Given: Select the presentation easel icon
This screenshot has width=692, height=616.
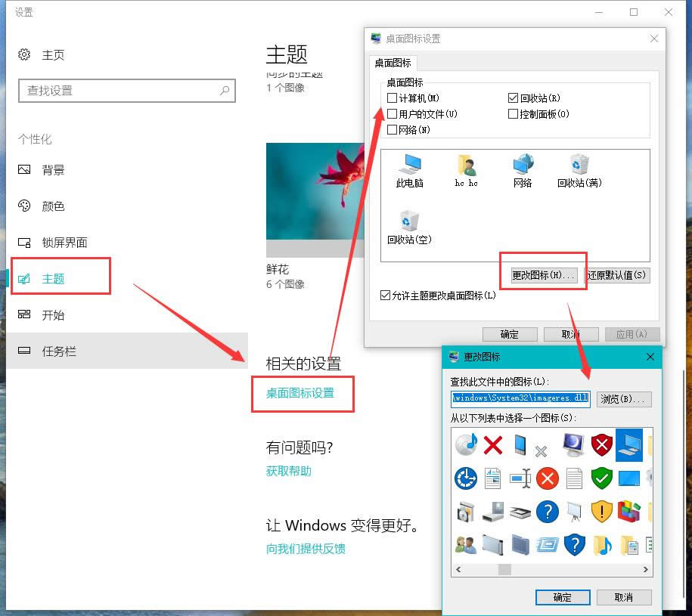Looking at the screenshot, I should click(574, 512).
